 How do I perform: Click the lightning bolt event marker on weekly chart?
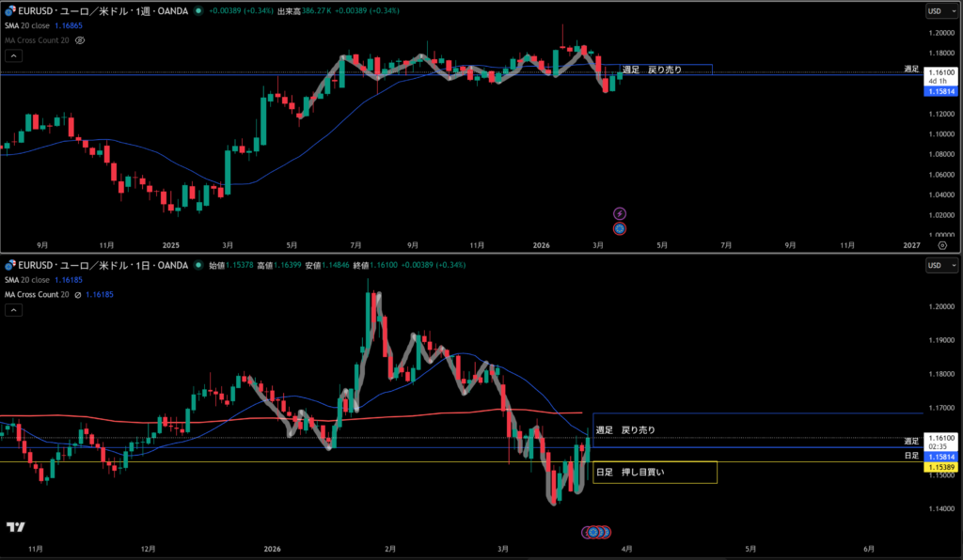tap(620, 214)
